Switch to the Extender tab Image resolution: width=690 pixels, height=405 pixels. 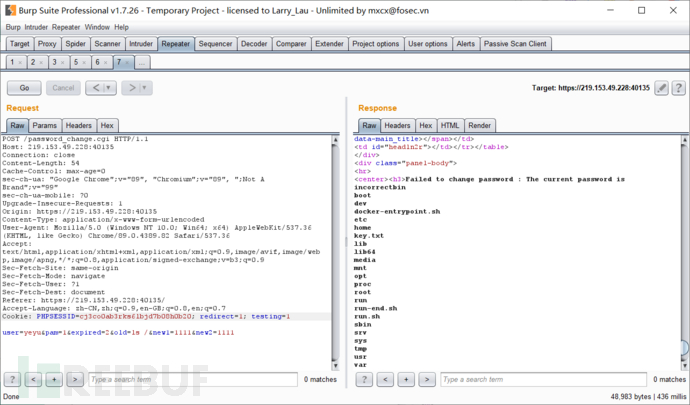[329, 44]
